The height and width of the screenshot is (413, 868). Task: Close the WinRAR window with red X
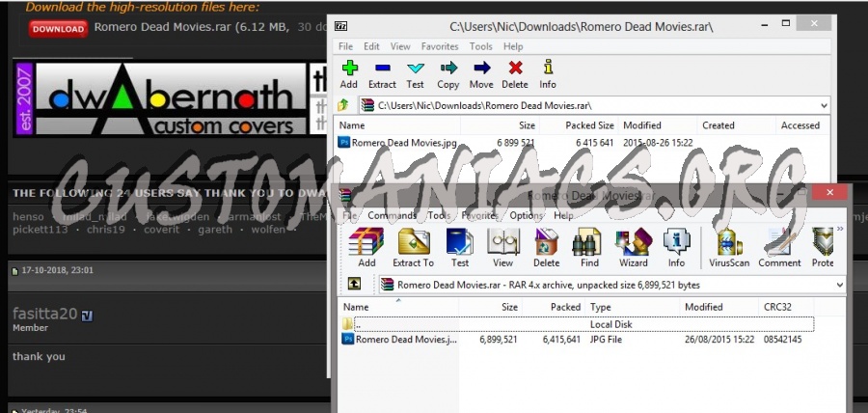tap(829, 193)
